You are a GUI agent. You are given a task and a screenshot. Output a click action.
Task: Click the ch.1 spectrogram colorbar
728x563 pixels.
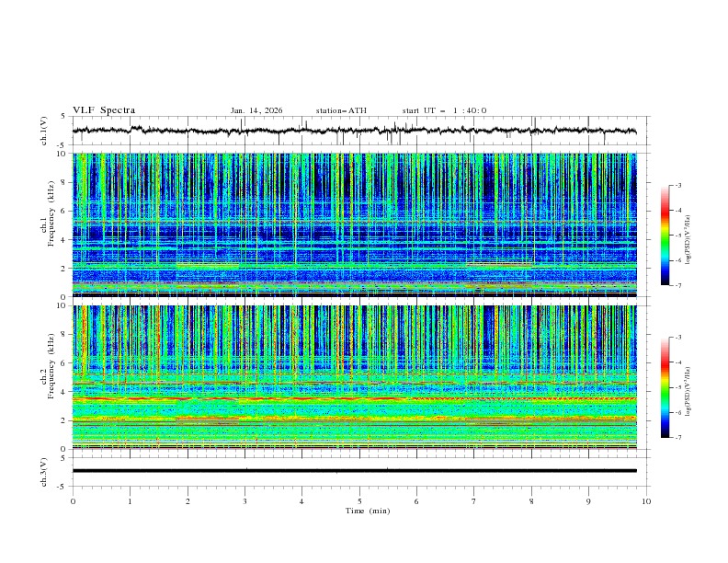tap(665, 236)
